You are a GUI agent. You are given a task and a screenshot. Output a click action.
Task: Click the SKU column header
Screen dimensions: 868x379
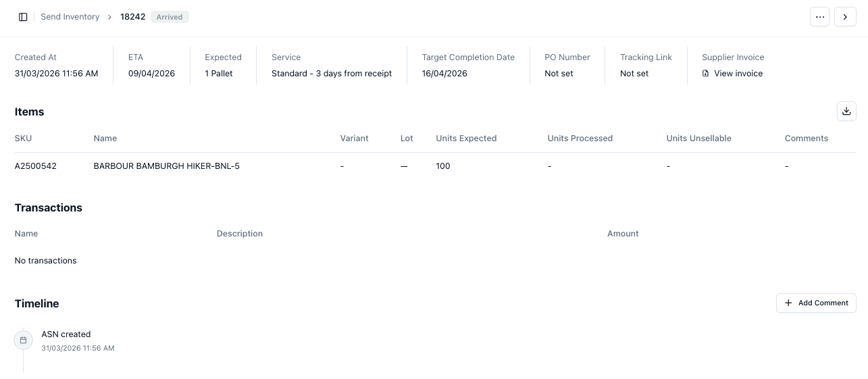(23, 138)
